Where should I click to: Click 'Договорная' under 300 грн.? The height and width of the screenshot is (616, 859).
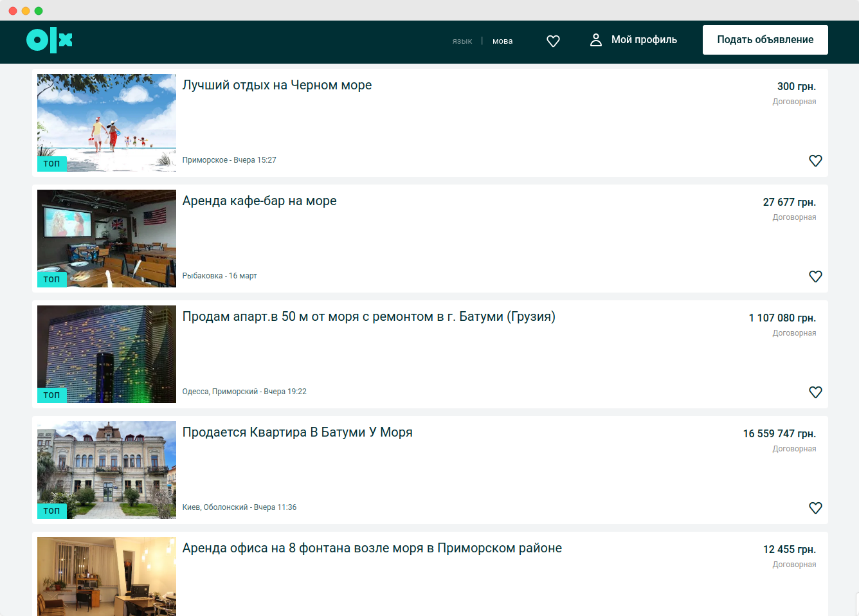point(795,102)
